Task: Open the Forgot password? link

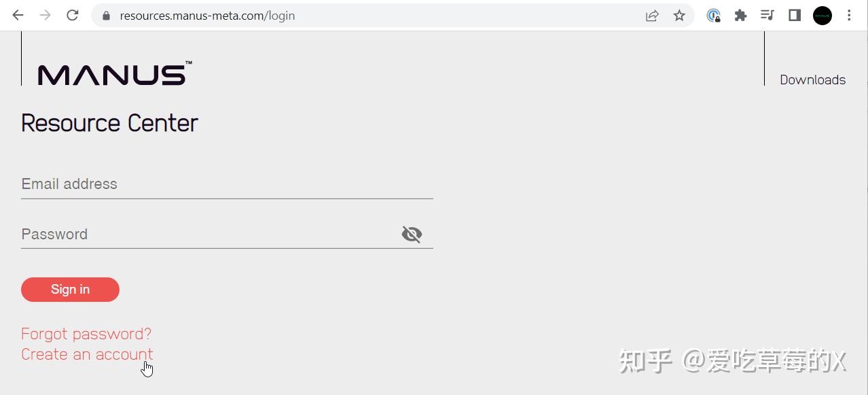Action: (86, 334)
